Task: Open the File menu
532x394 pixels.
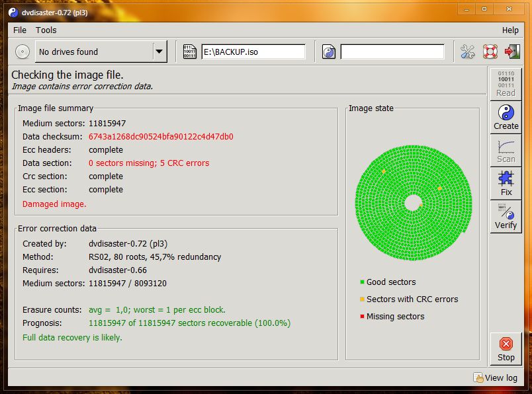Action: click(20, 30)
